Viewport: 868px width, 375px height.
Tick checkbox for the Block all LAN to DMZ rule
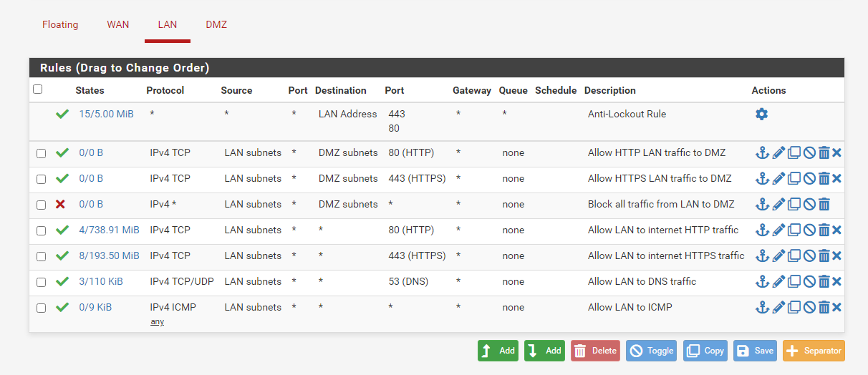pos(41,205)
